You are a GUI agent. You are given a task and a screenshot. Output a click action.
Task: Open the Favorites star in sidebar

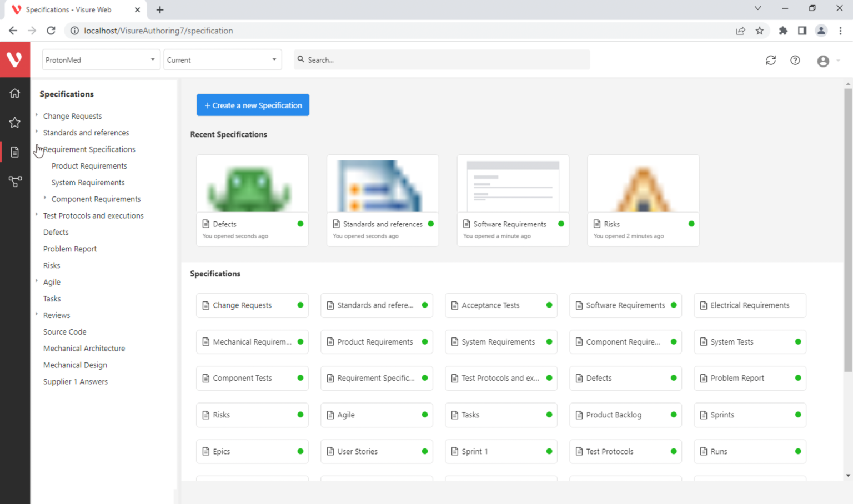click(15, 123)
